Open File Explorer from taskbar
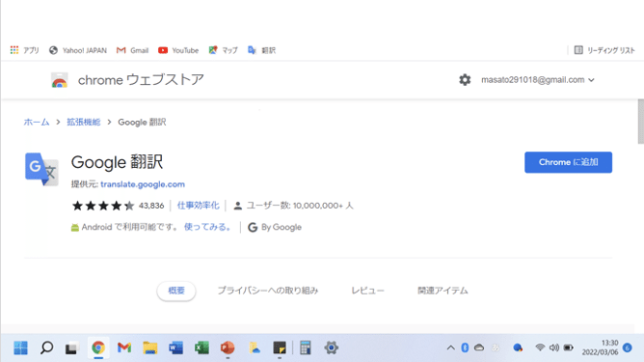The image size is (644, 362). pos(149,348)
